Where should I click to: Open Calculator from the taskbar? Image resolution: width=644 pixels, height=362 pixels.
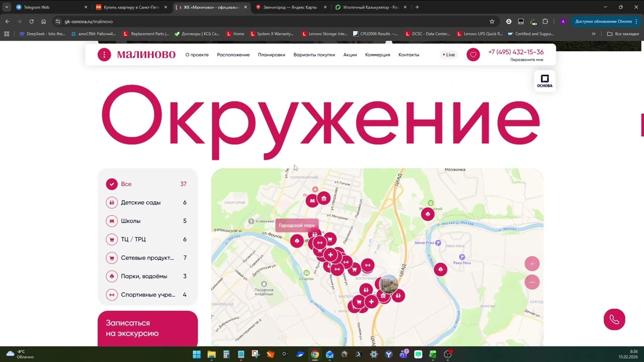pos(226,354)
